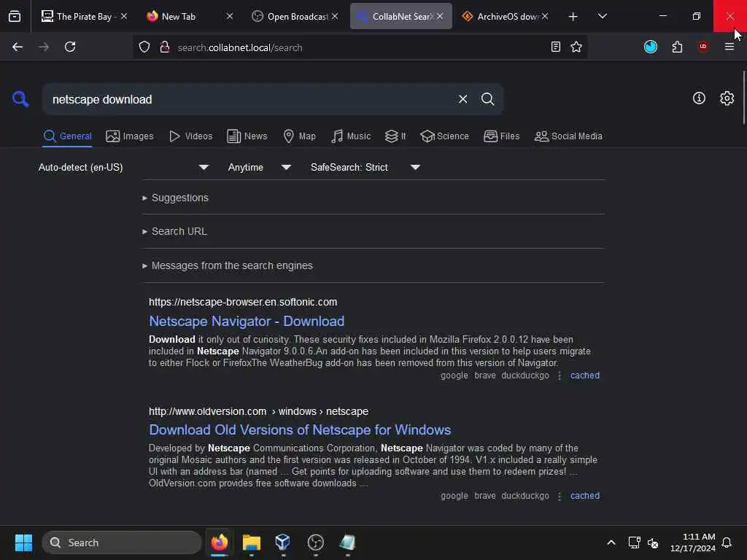747x560 pixels.
Task: Switch to the It category
Action: click(395, 136)
